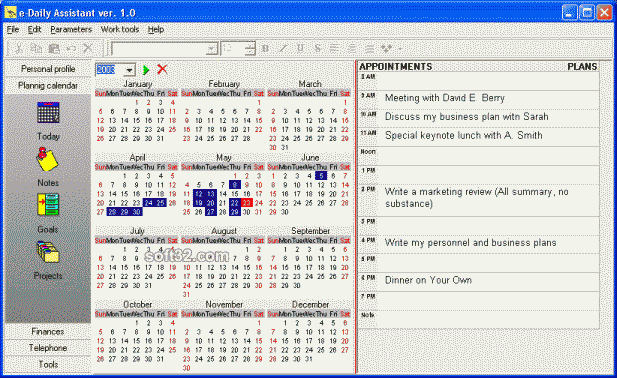Click the Cut scissors toolbar icon
Image resolution: width=617 pixels, height=378 pixels.
[x=18, y=49]
